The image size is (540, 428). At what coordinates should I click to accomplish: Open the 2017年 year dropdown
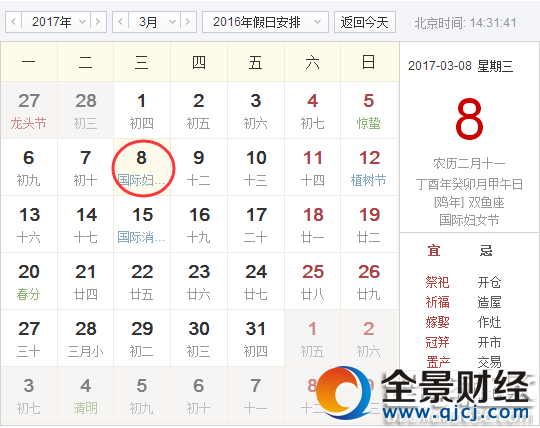coord(56,22)
